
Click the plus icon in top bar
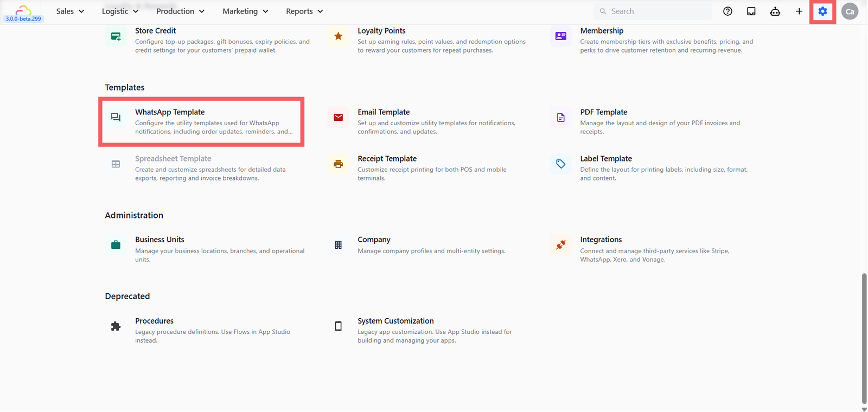pyautogui.click(x=799, y=11)
